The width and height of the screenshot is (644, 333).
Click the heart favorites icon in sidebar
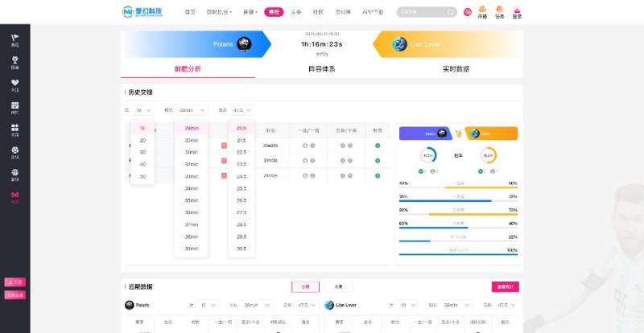tap(14, 83)
